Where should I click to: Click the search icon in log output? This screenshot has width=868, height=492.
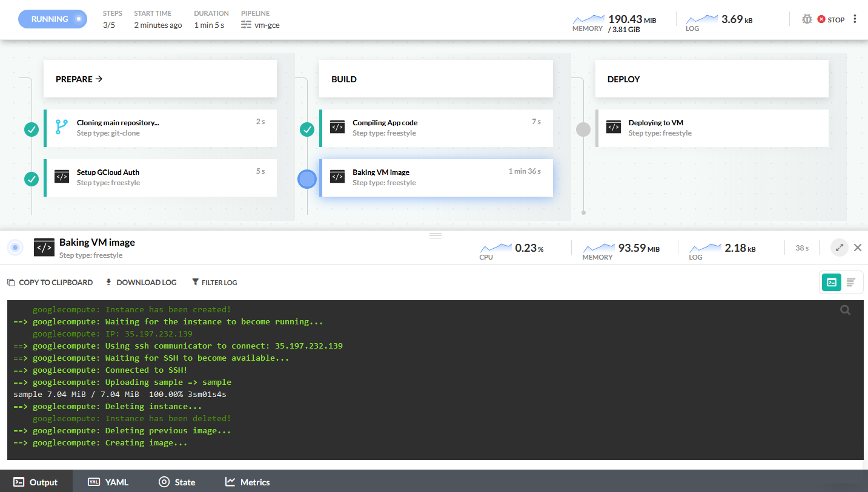pyautogui.click(x=845, y=310)
